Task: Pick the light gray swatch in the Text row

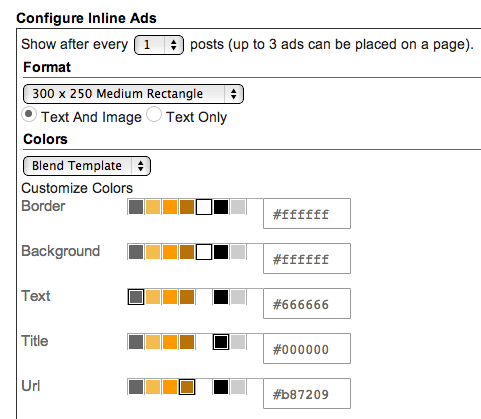Action: (238, 297)
